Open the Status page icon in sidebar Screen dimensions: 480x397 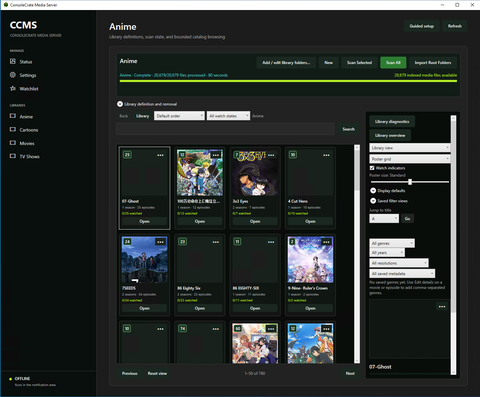[x=13, y=61]
